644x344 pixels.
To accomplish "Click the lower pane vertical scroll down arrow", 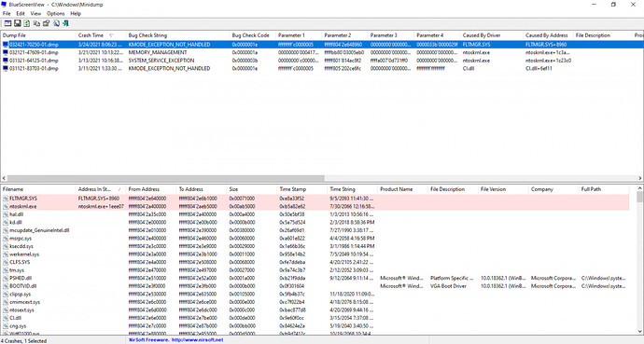I will [640, 331].
